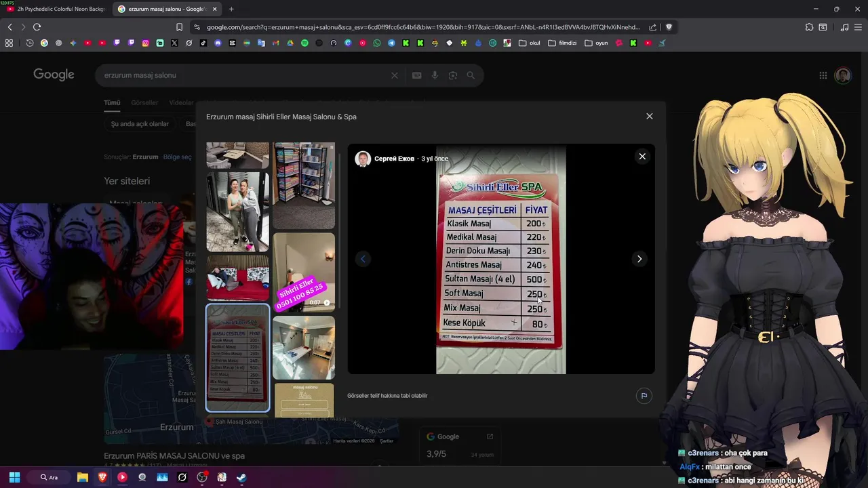Open the Spotify bookmark icon
This screenshot has width=868, height=488.
click(x=304, y=43)
